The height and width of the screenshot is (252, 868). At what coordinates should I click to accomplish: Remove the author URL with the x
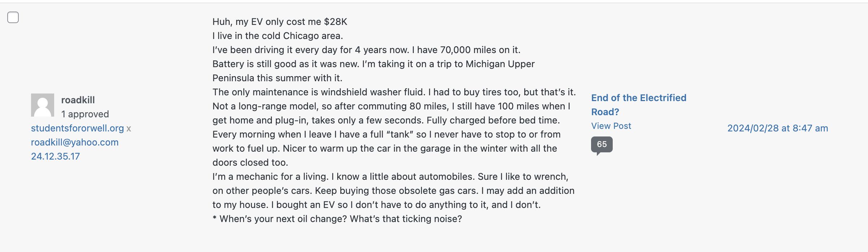coord(129,129)
